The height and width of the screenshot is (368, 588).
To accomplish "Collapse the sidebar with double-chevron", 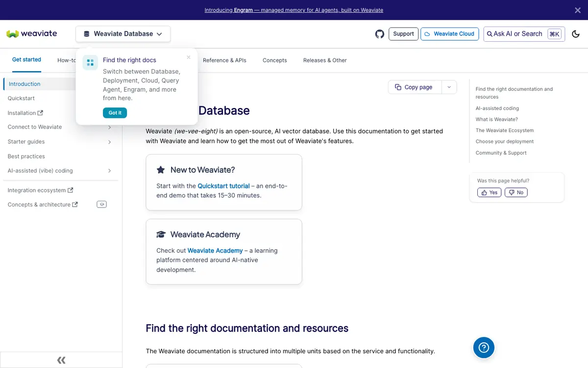I will tap(61, 360).
